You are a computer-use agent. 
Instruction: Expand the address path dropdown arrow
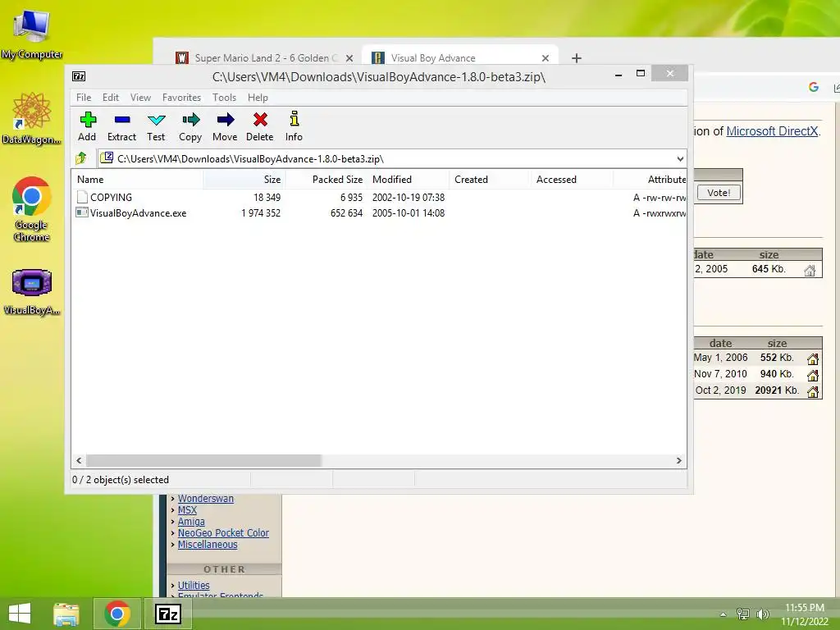point(680,158)
